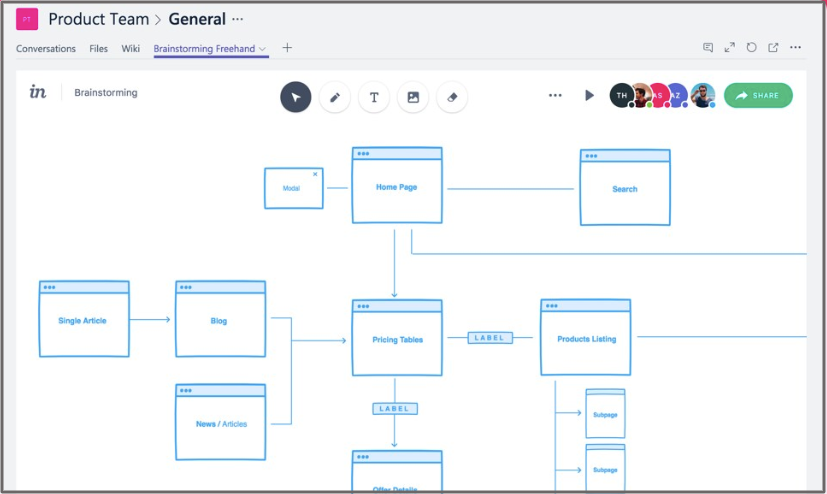The width and height of the screenshot is (827, 494).
Task: Add a new tab with plus
Action: pos(287,48)
